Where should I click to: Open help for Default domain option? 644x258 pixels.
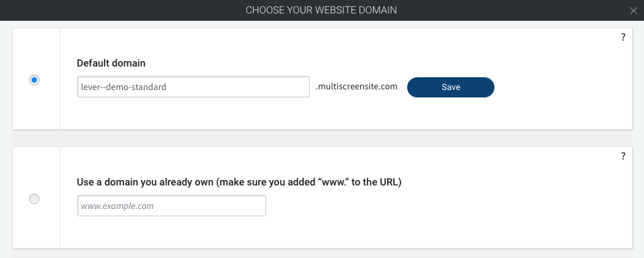[623, 37]
